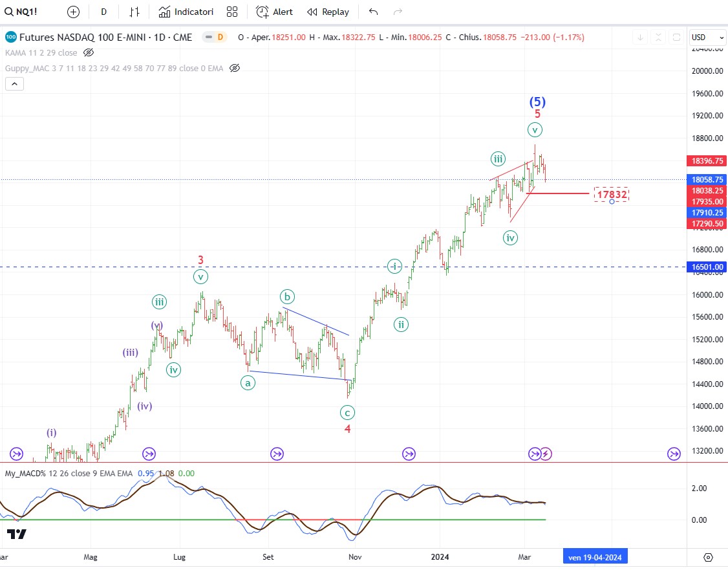This screenshot has width=728, height=572.
Task: Click the Futures NASDAQ 100 E-MINI title
Action: pyautogui.click(x=105, y=37)
